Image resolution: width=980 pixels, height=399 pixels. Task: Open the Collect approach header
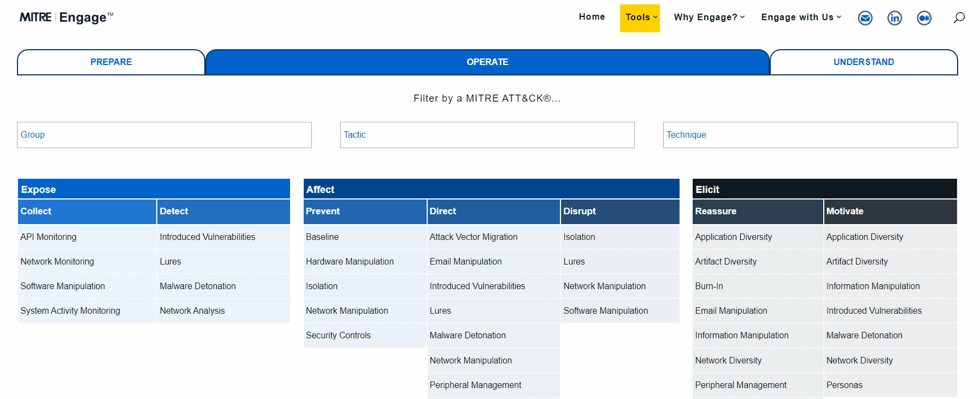coord(87,212)
